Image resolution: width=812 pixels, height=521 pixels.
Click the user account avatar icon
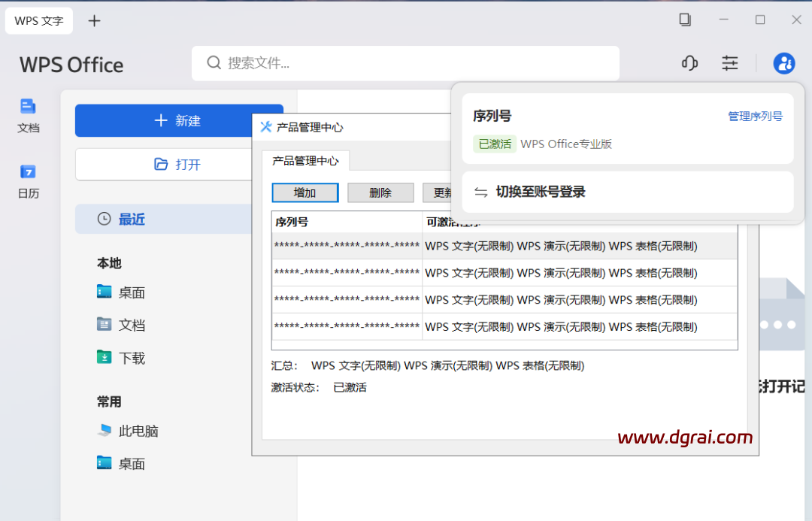(x=783, y=63)
